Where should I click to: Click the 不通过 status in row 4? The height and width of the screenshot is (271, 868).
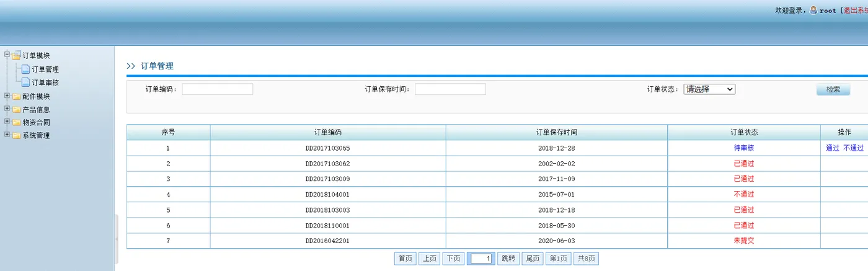(744, 195)
